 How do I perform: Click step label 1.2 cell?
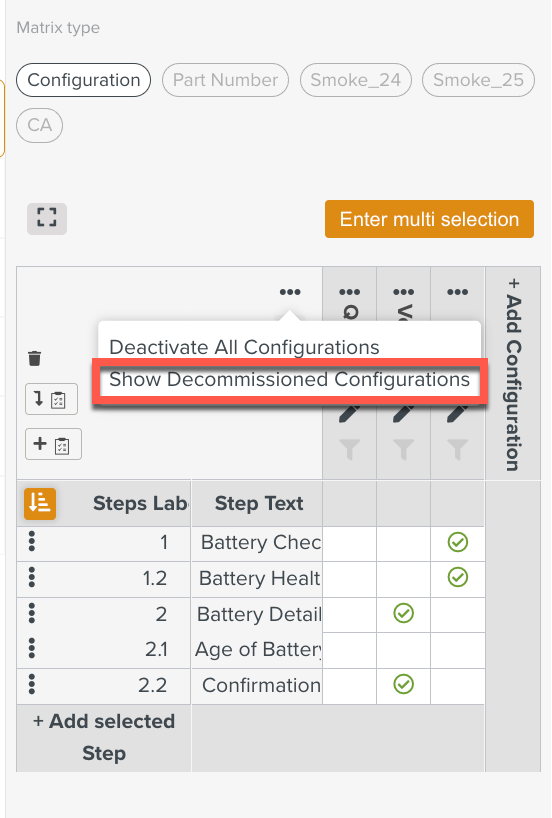pos(154,578)
